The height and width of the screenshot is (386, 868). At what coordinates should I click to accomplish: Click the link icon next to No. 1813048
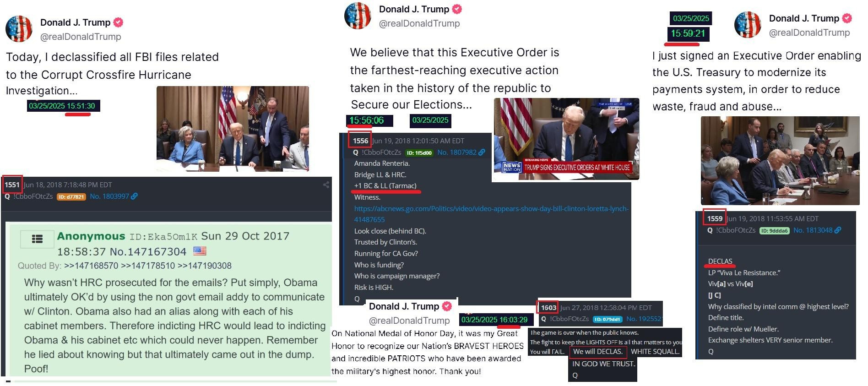(x=837, y=230)
